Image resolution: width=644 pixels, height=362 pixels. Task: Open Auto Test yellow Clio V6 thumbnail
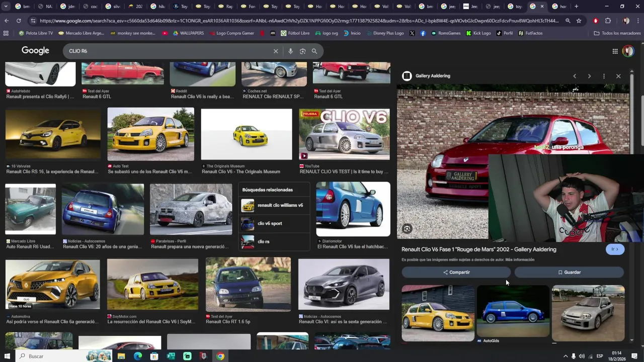coord(150,134)
